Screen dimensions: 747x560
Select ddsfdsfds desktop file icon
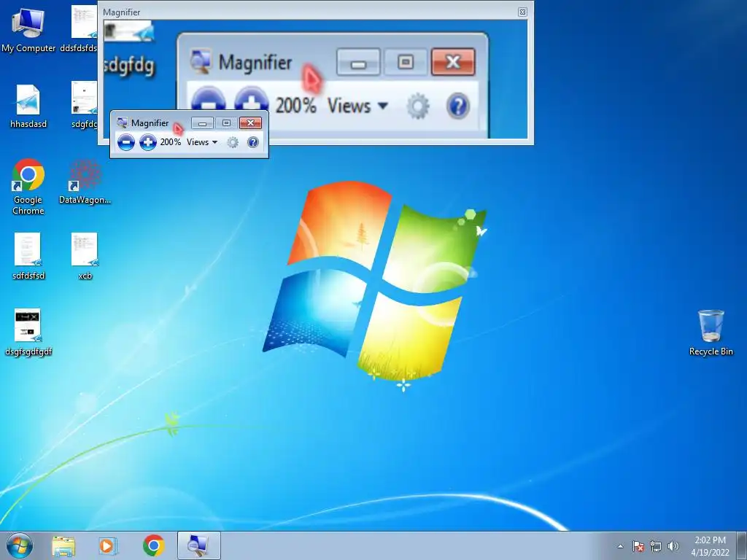[x=79, y=29]
